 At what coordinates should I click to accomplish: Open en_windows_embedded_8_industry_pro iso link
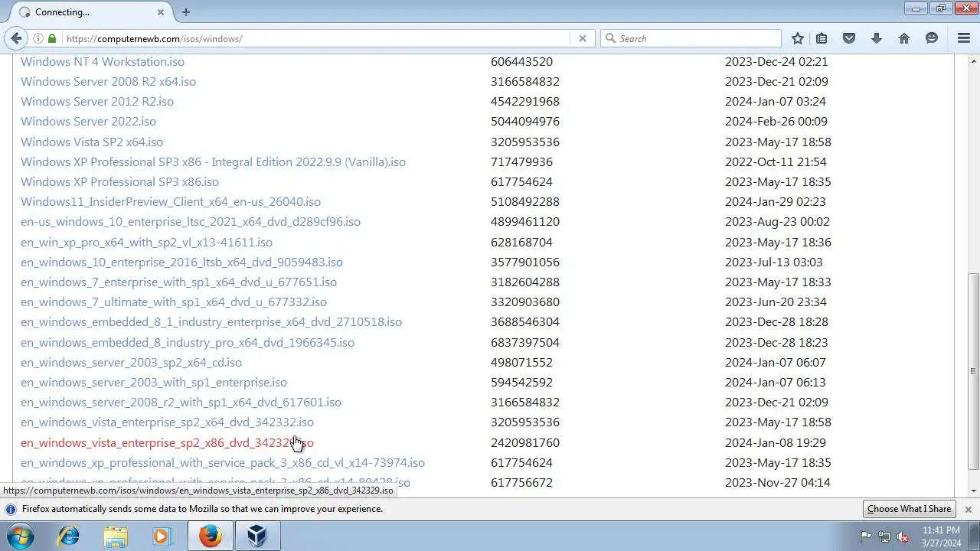tap(188, 342)
